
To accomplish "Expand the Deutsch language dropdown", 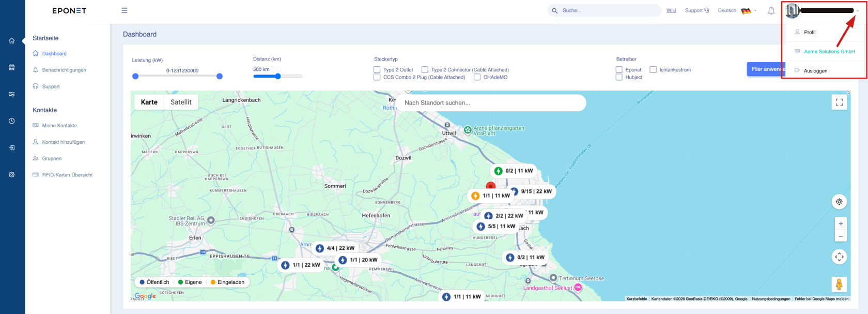I will [737, 10].
